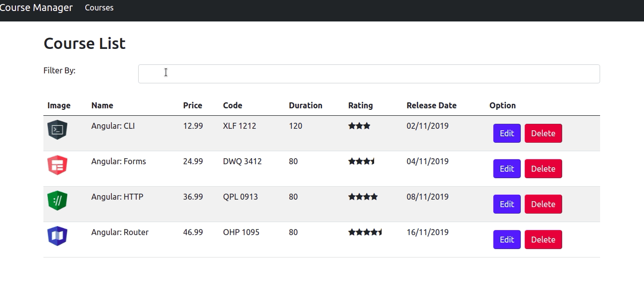This screenshot has width=644, height=284.
Task: Click the price 12.99
Action: 193,126
